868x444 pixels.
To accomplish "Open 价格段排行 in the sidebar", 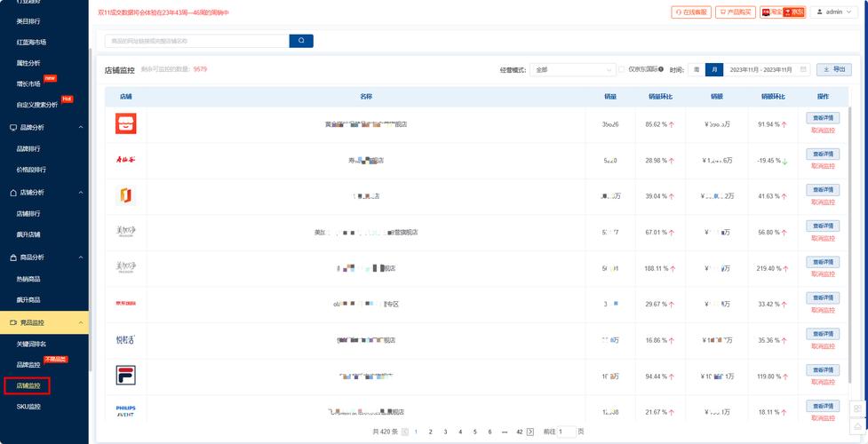I will 31,170.
